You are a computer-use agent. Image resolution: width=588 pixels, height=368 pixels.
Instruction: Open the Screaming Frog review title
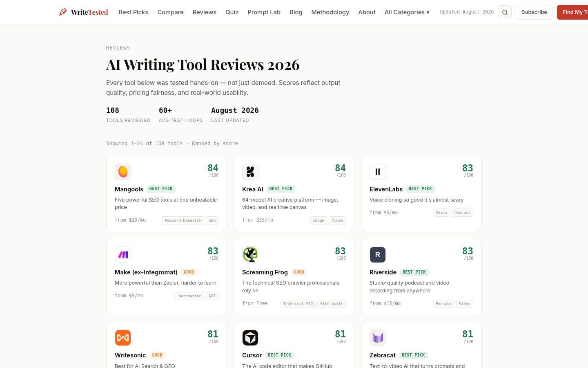(265, 272)
